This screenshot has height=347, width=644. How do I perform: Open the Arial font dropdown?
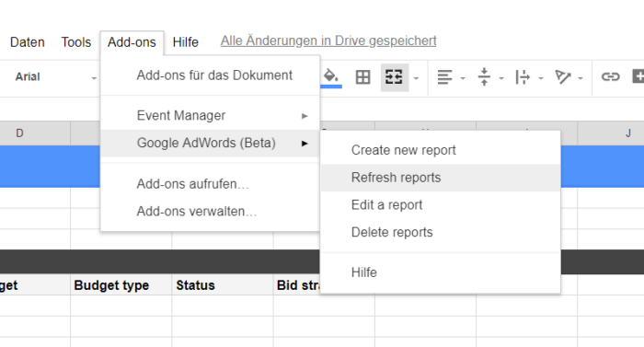pyautogui.click(x=55, y=77)
